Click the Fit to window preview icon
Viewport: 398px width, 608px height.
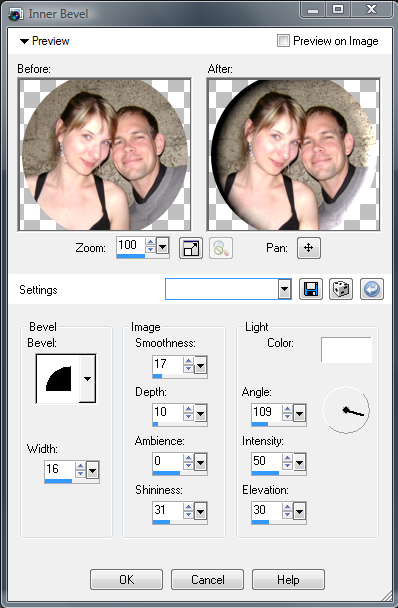[x=191, y=248]
